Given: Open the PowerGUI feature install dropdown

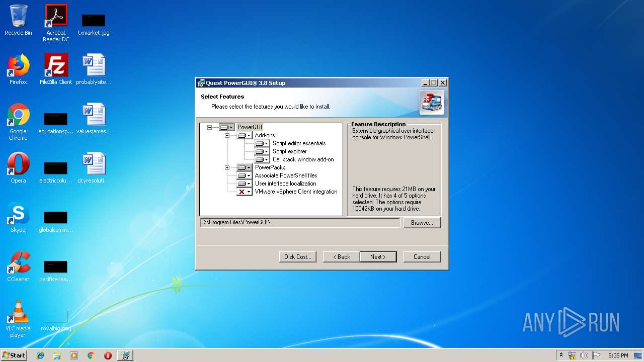Looking at the screenshot, I should [227, 127].
